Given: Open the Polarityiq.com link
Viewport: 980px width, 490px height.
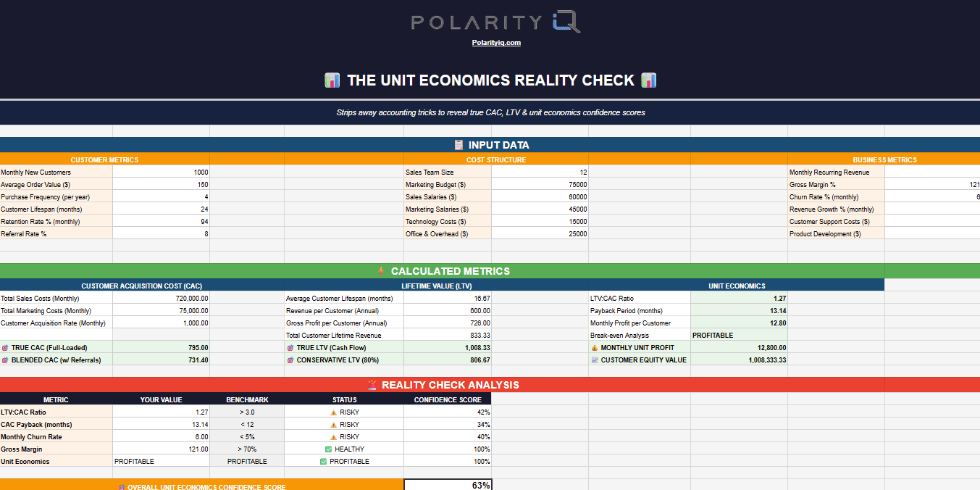Looking at the screenshot, I should tap(496, 43).
